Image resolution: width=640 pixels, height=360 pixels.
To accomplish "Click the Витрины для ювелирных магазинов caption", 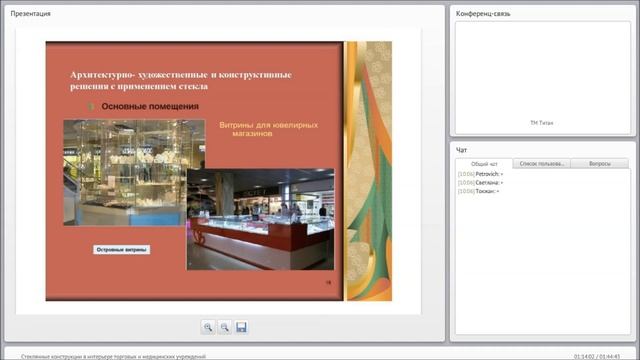I will (268, 129).
